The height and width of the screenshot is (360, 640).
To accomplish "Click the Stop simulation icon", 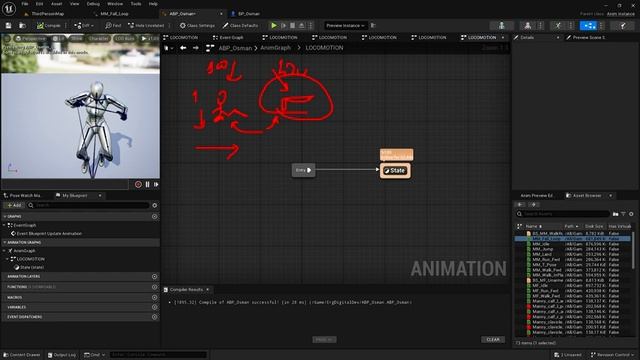I will tap(293, 25).
